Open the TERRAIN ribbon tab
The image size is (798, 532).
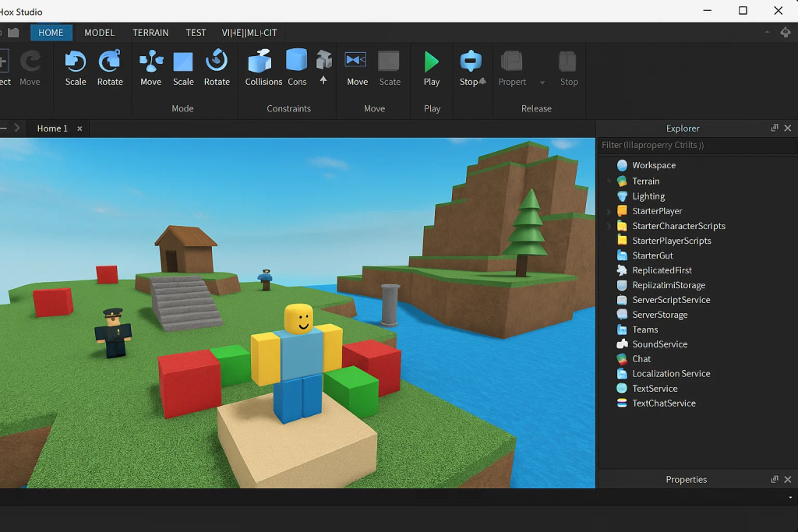click(150, 33)
